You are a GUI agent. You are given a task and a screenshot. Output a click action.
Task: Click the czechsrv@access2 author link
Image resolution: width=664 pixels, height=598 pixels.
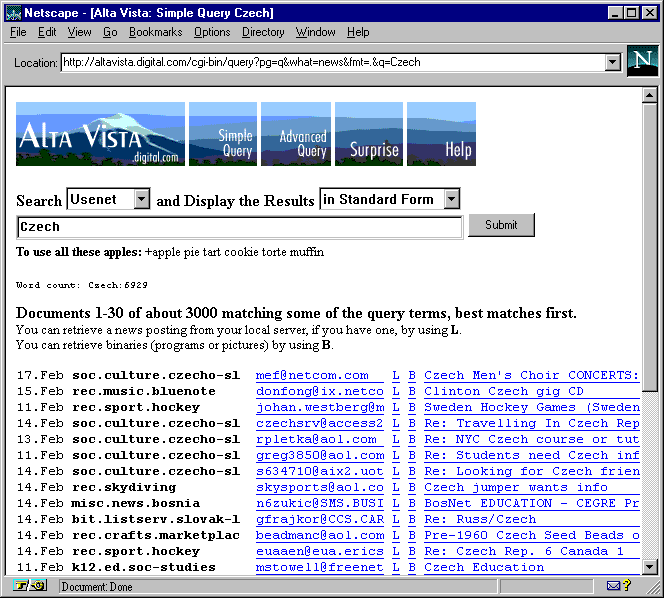point(320,424)
